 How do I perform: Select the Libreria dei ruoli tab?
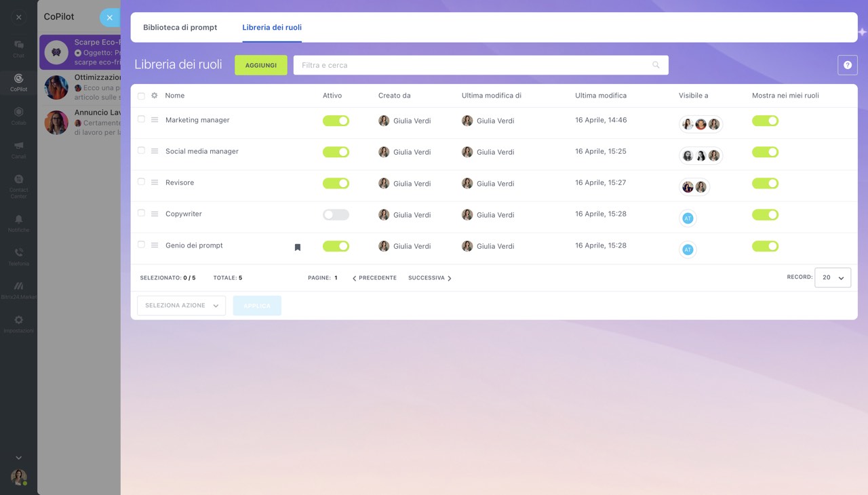[x=272, y=28]
